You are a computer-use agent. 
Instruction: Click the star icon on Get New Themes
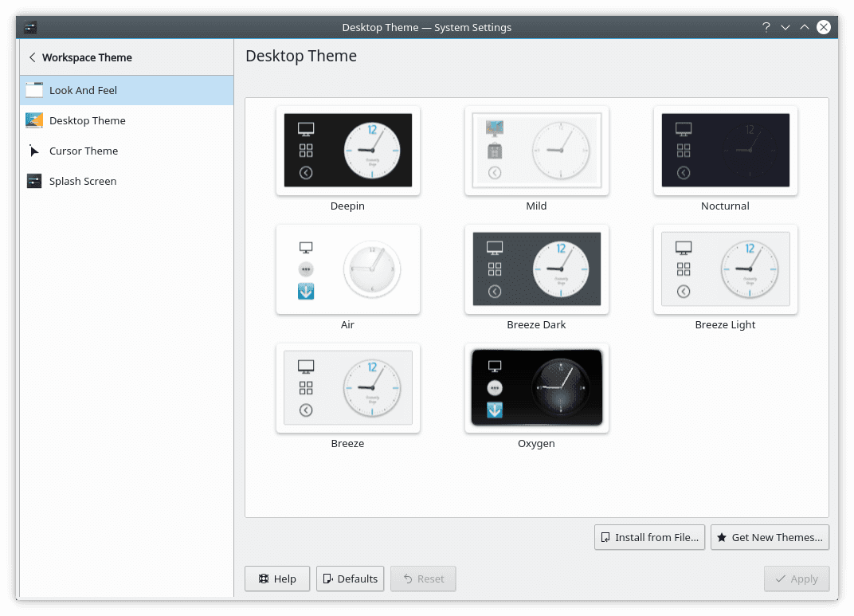(x=723, y=537)
